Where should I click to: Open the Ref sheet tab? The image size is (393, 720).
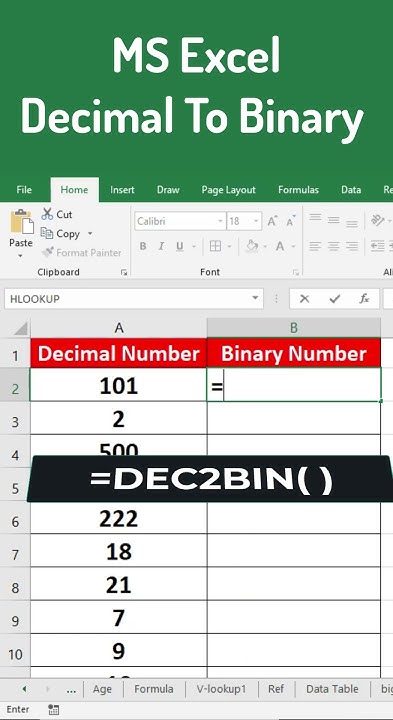click(276, 689)
